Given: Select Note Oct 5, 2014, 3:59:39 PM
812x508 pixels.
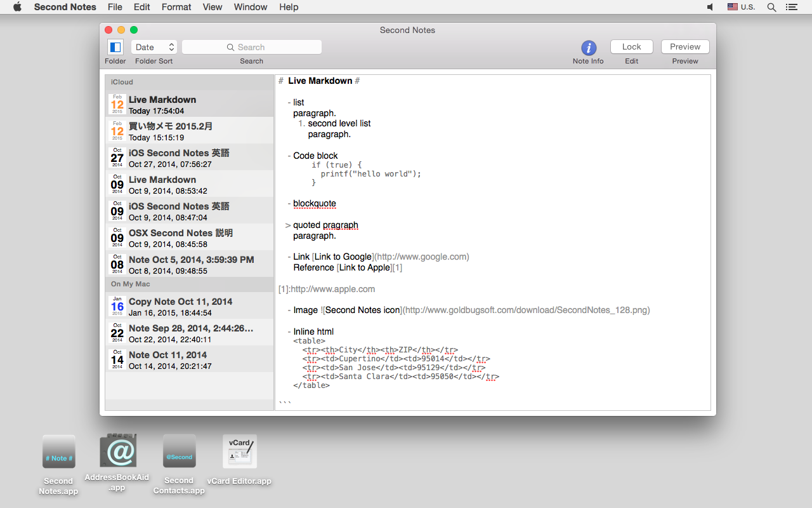Looking at the screenshot, I should point(190,264).
